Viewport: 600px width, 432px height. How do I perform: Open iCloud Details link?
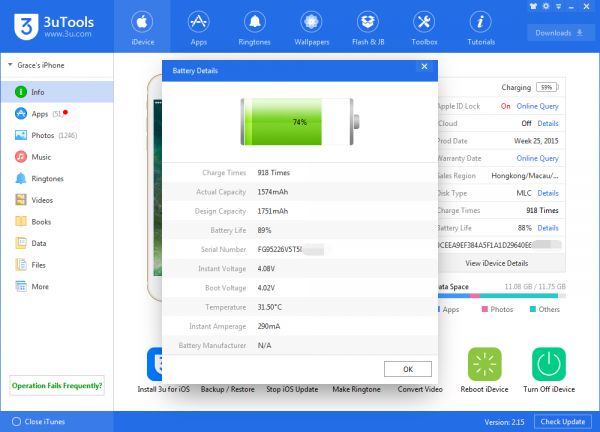548,123
